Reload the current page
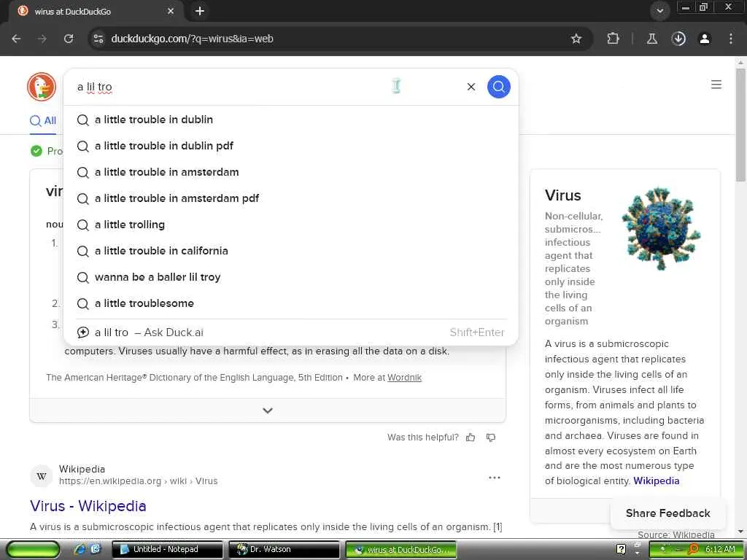 pos(69,39)
